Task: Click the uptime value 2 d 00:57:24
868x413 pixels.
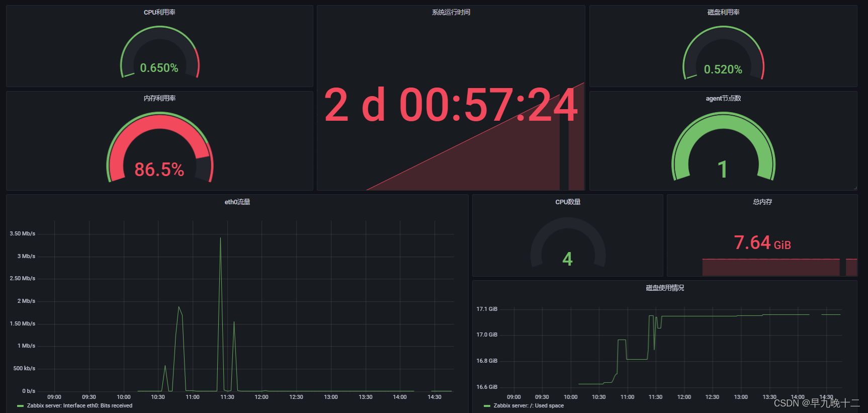Action: [x=451, y=105]
